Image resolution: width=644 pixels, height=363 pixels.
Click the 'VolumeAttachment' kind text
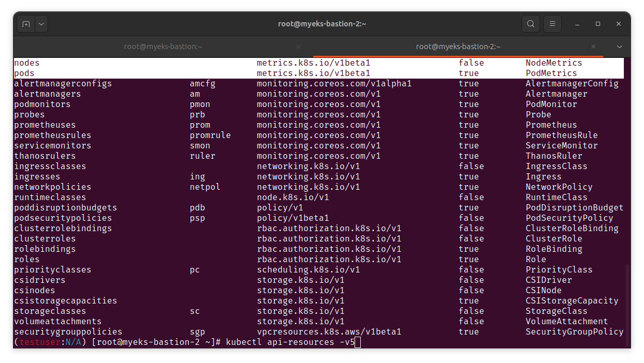click(x=567, y=321)
